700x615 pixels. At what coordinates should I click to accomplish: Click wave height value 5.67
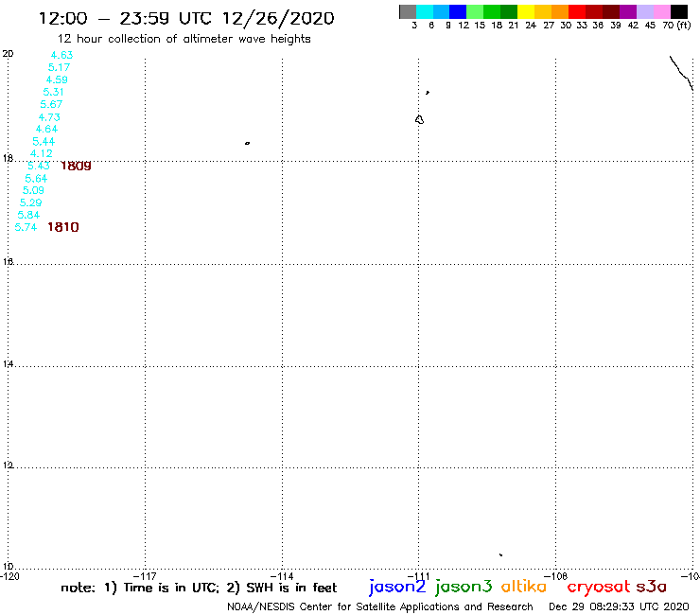point(51,104)
